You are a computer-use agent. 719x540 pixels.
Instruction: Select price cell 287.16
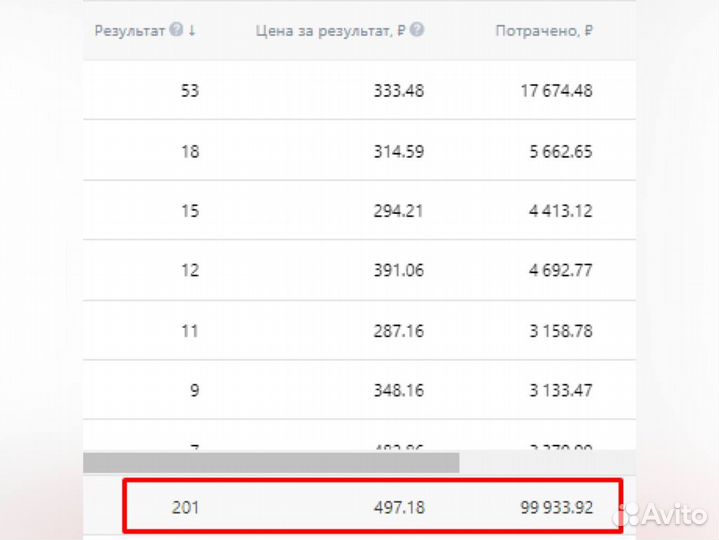(398, 331)
